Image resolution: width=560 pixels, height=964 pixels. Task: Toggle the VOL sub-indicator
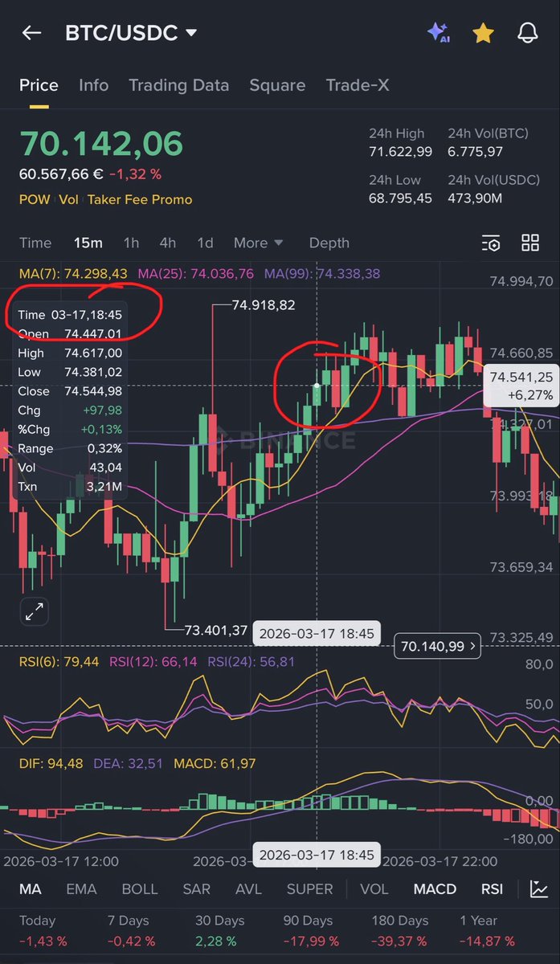[x=374, y=889]
